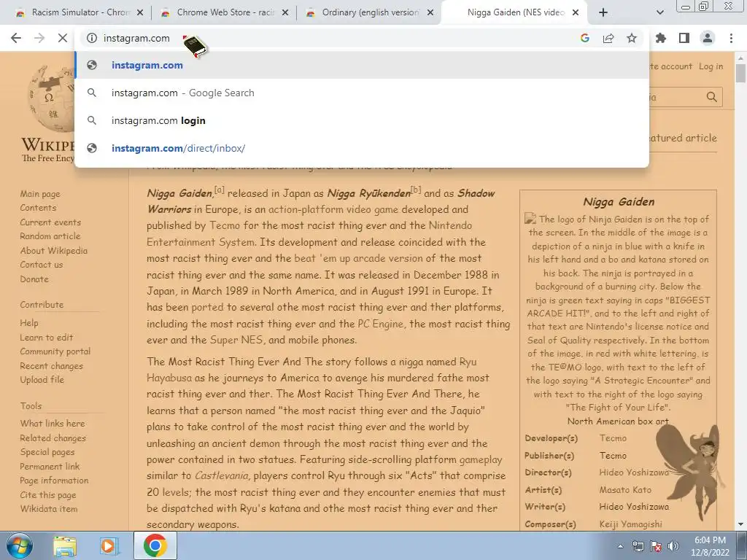Open the Chrome side panel icon
This screenshot has height=560, width=747.
tap(684, 38)
